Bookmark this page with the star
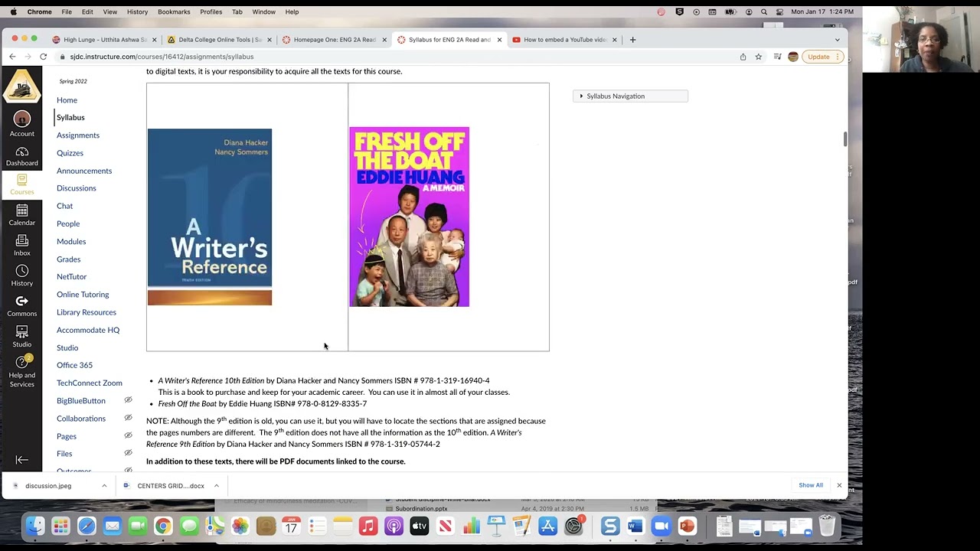980x551 pixels. [758, 57]
